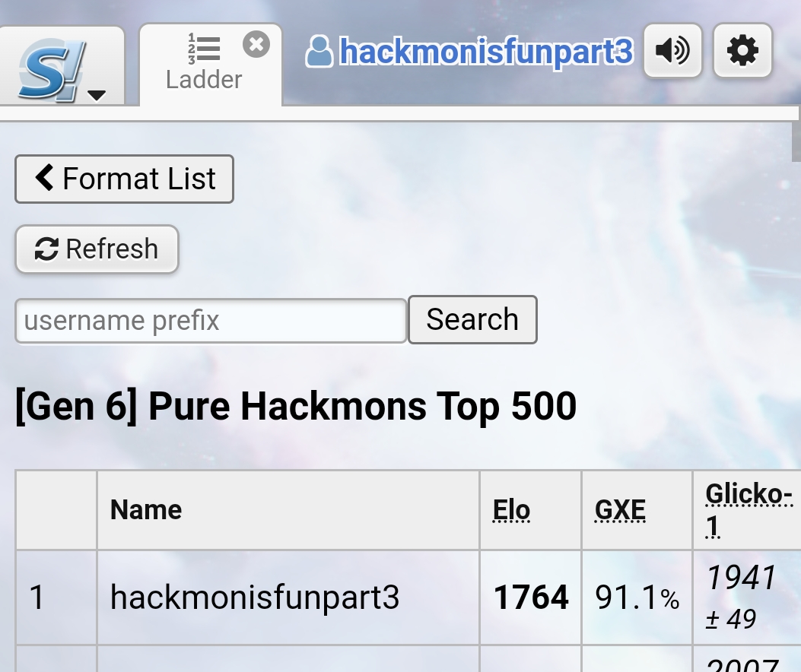The height and width of the screenshot is (672, 801).
Task: Open the sound volume options
Action: [x=672, y=51]
